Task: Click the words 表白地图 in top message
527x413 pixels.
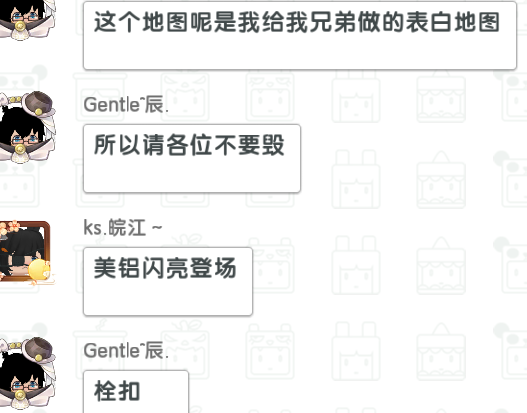Action: point(453,22)
